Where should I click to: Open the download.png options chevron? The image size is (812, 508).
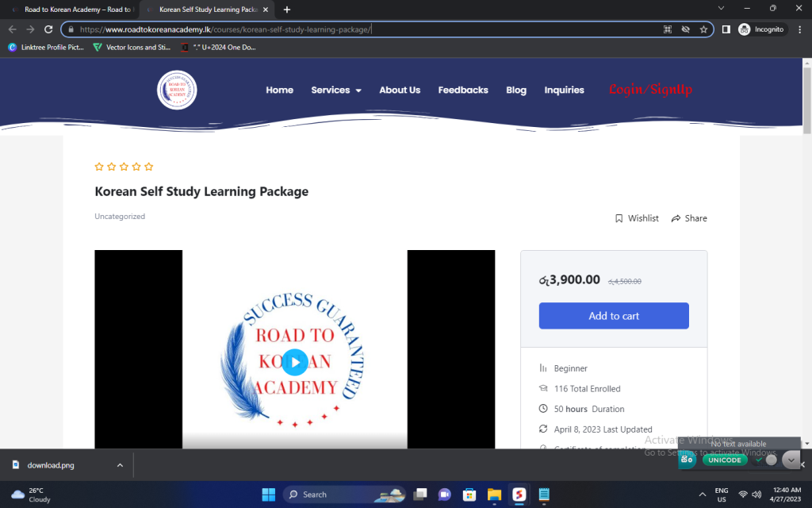point(120,465)
